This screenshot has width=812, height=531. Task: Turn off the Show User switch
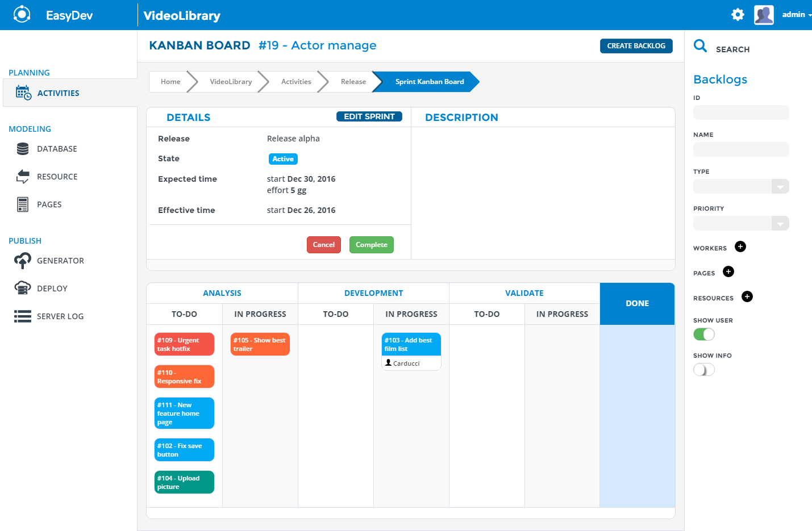[x=704, y=335]
